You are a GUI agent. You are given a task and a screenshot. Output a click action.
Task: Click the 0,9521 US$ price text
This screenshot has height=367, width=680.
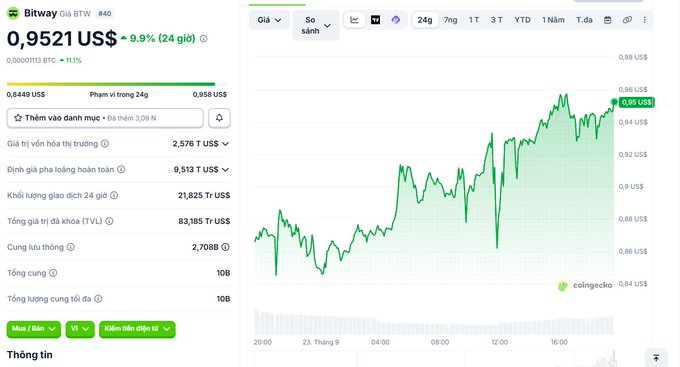[x=62, y=39]
